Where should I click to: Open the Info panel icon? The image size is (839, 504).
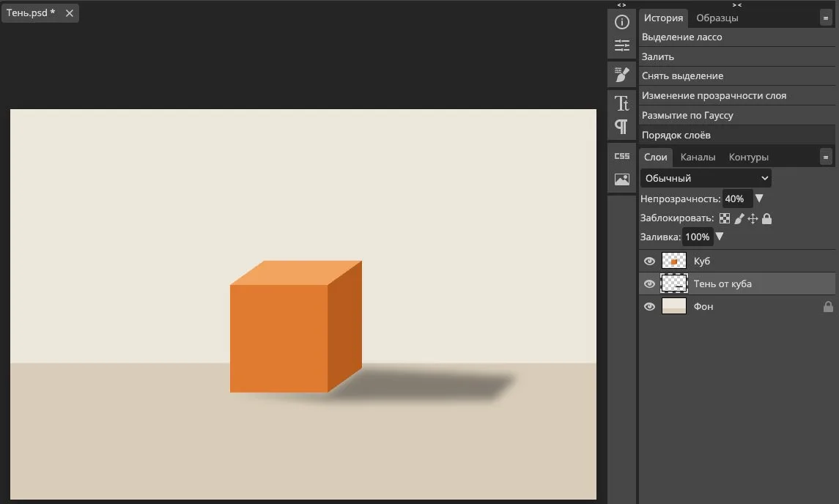pos(622,22)
